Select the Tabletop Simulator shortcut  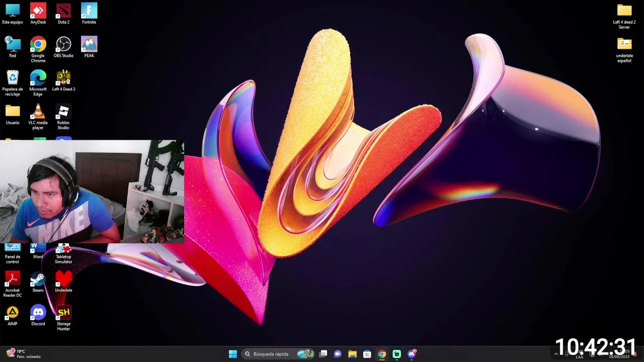(63, 254)
